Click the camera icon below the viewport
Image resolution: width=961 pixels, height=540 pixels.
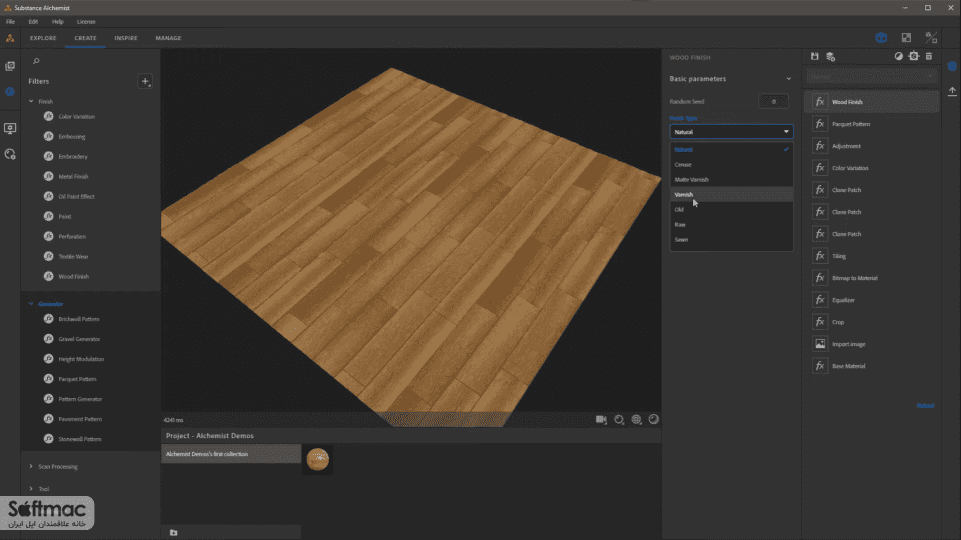click(601, 419)
